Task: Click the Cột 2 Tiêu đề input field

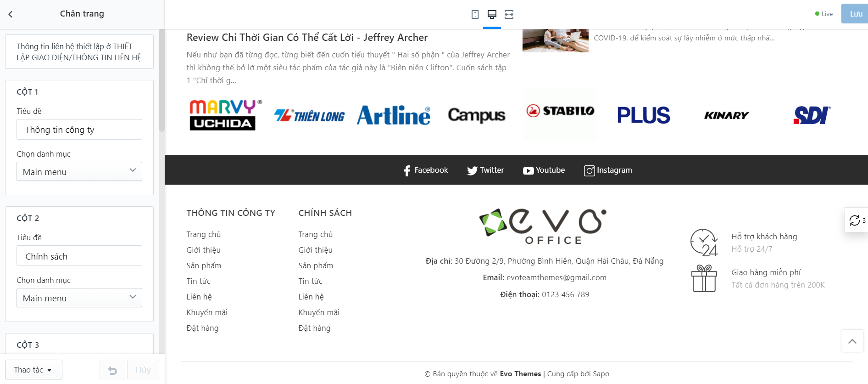Action: pos(79,256)
